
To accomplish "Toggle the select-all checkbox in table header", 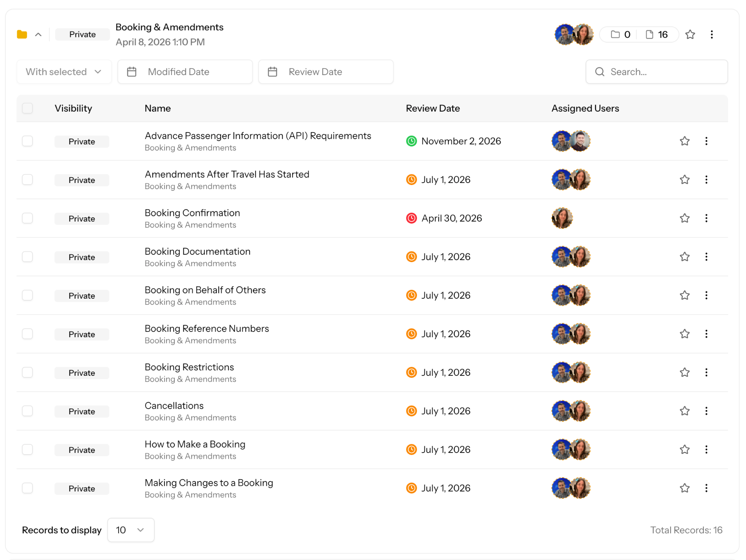I will click(27, 108).
